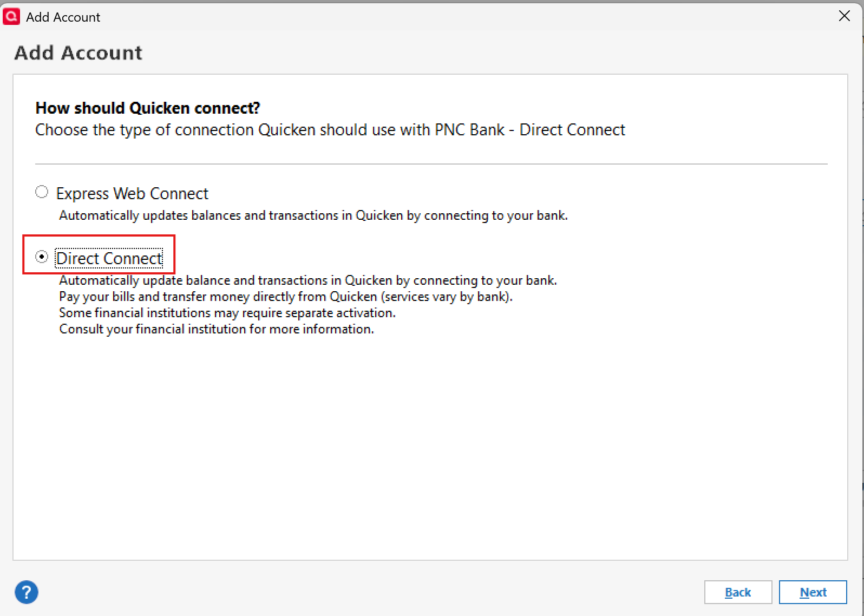Viewport: 864px width, 616px height.
Task: Click the PNC Bank connection type instruction text
Action: click(330, 130)
